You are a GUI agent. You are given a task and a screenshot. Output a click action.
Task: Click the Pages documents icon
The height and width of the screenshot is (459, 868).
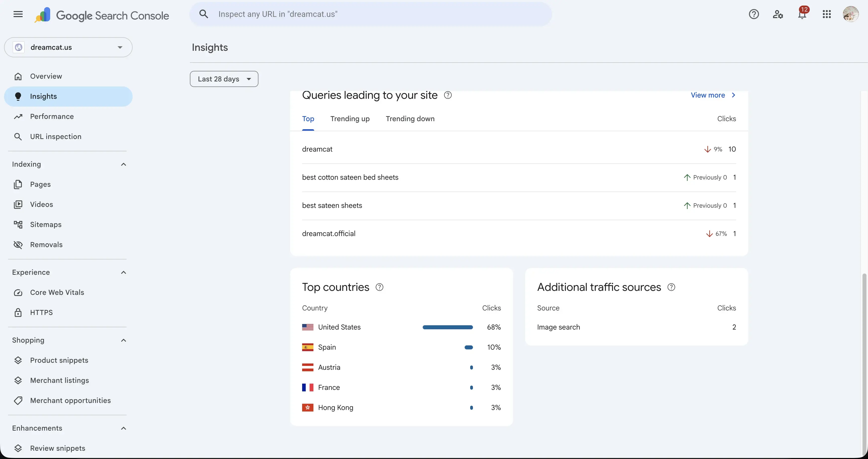(18, 185)
